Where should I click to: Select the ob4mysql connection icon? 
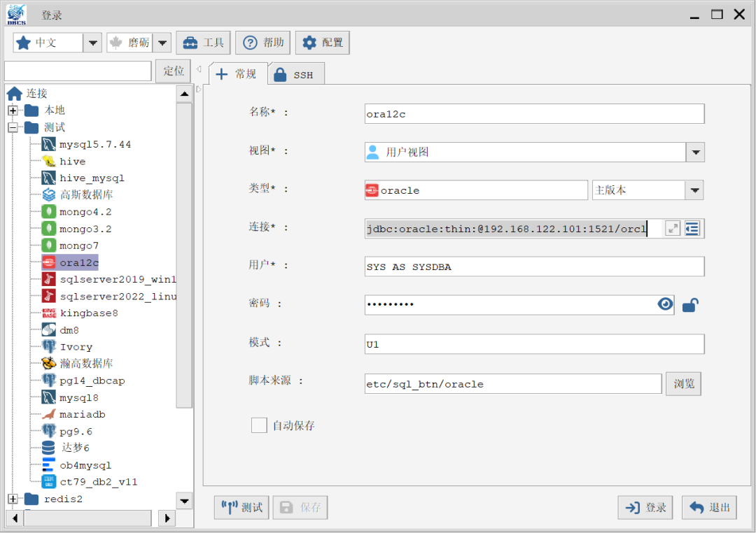point(49,464)
